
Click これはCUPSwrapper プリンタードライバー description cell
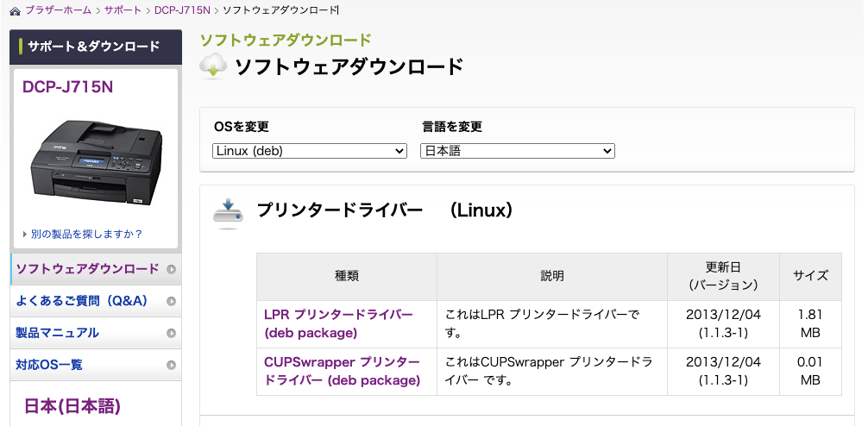[552, 371]
